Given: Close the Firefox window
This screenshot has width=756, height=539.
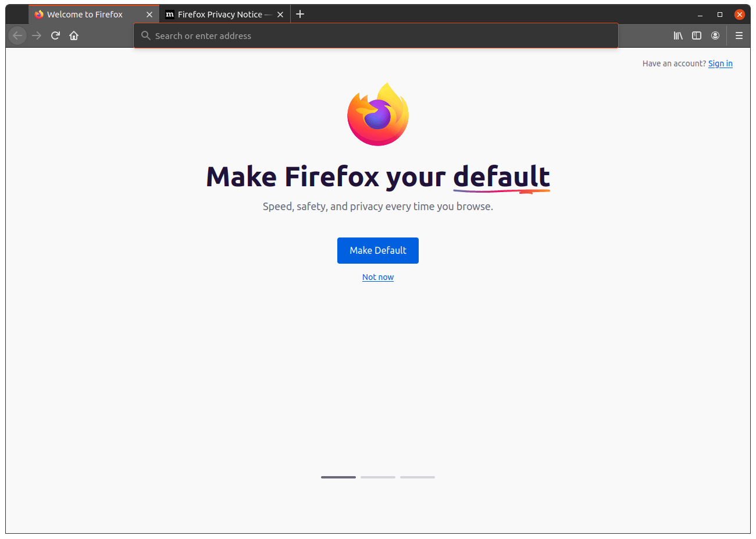Looking at the screenshot, I should (x=740, y=15).
